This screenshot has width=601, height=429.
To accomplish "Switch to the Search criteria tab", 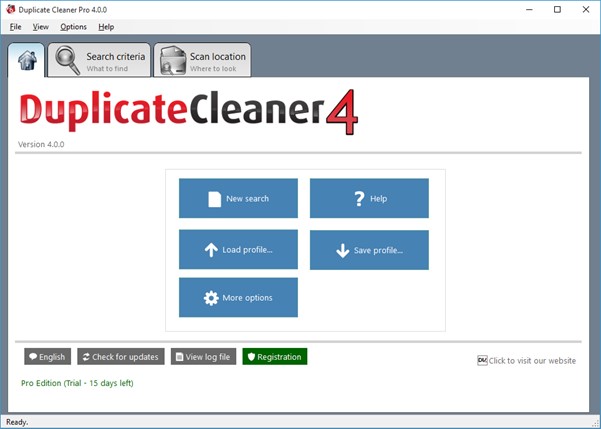I will coord(114,60).
